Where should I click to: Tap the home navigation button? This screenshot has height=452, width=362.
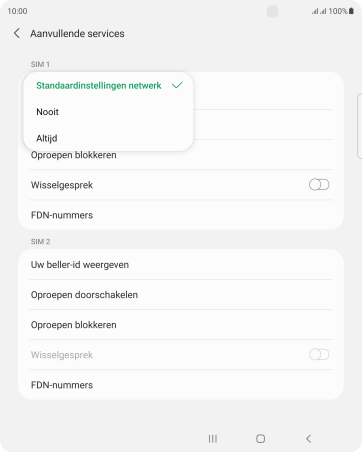tap(261, 439)
